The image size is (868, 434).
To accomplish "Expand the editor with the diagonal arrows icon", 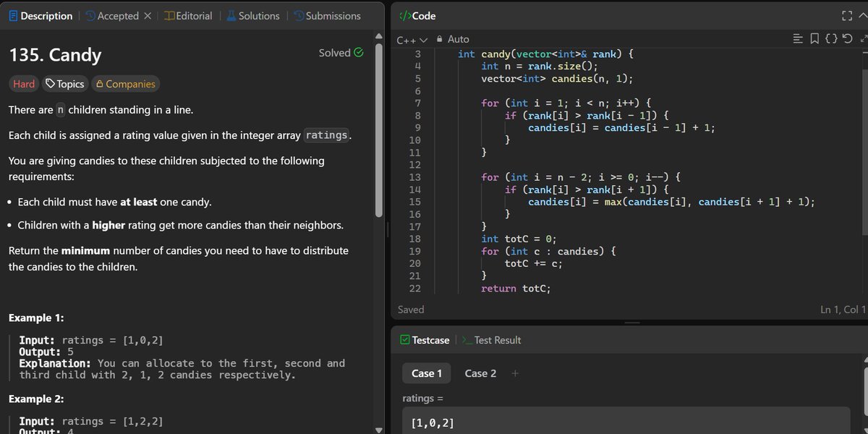I will pyautogui.click(x=864, y=39).
